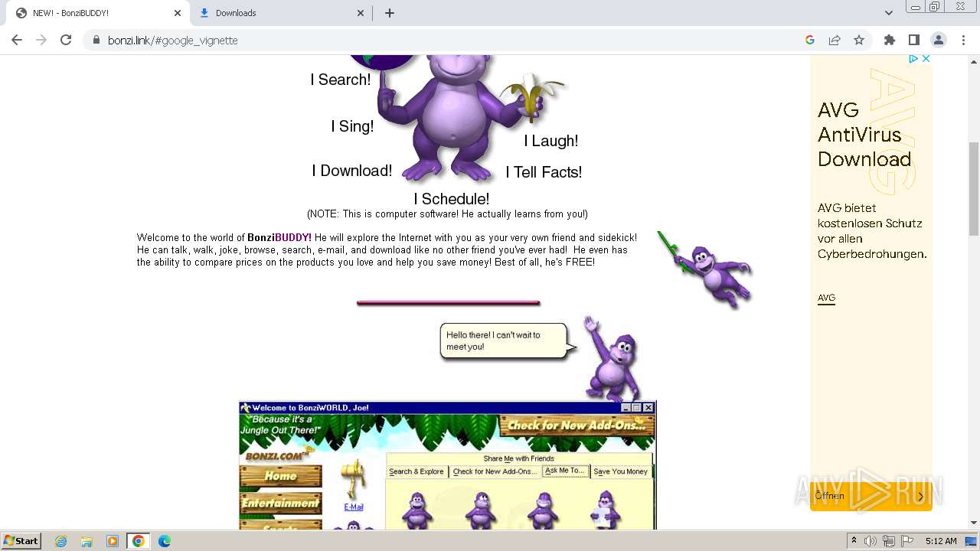Go back to the previous page
980x551 pixels.
tap(17, 40)
